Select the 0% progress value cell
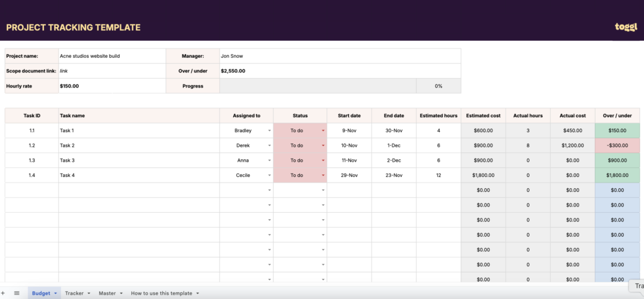Screen dimensions: 644x299 (x=438, y=86)
